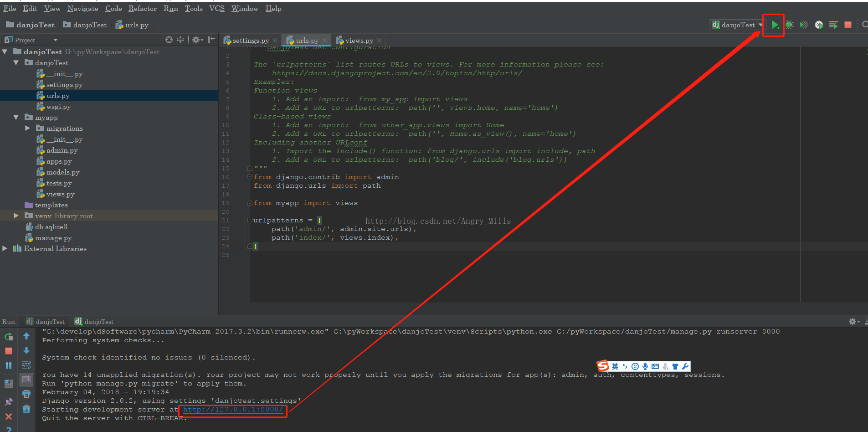868x432 pixels.
Task: Move down the stack trace with the down arrow
Action: point(26,350)
